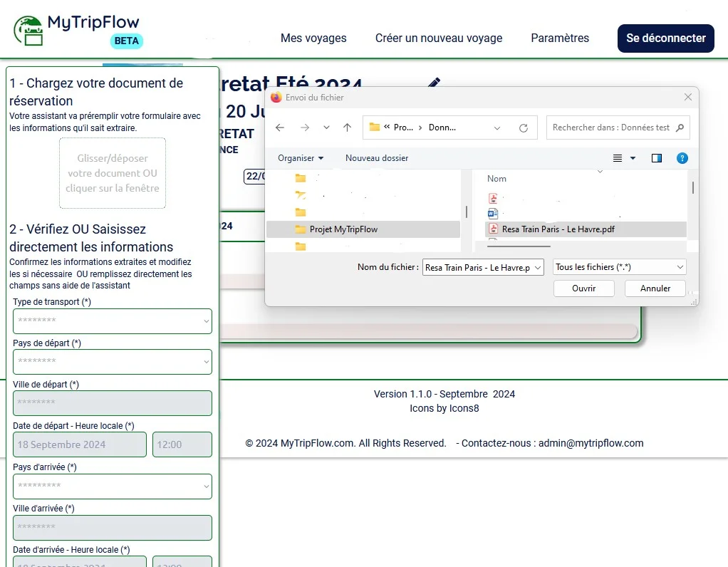
Task: Expand the Organiser menu
Action: [x=300, y=157]
